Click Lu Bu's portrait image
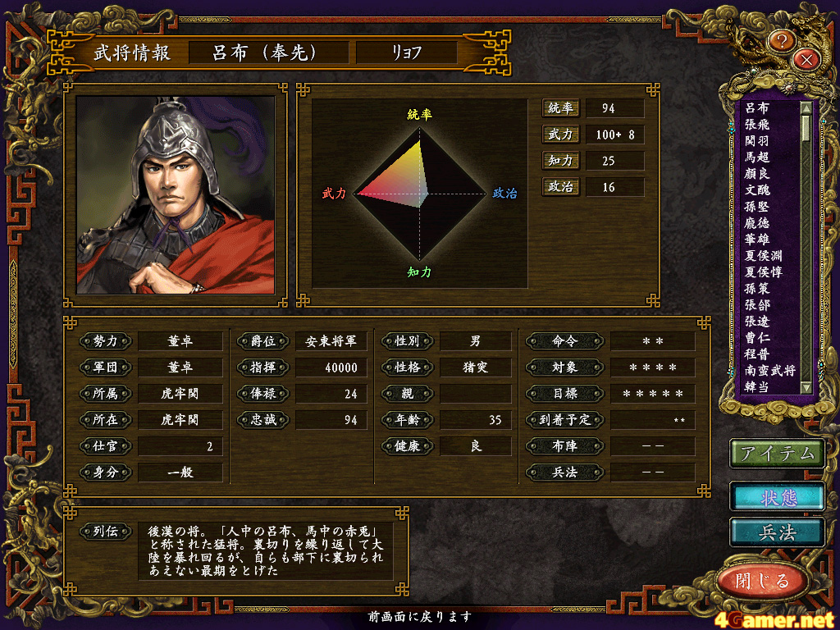The height and width of the screenshot is (630, 840). click(x=176, y=195)
